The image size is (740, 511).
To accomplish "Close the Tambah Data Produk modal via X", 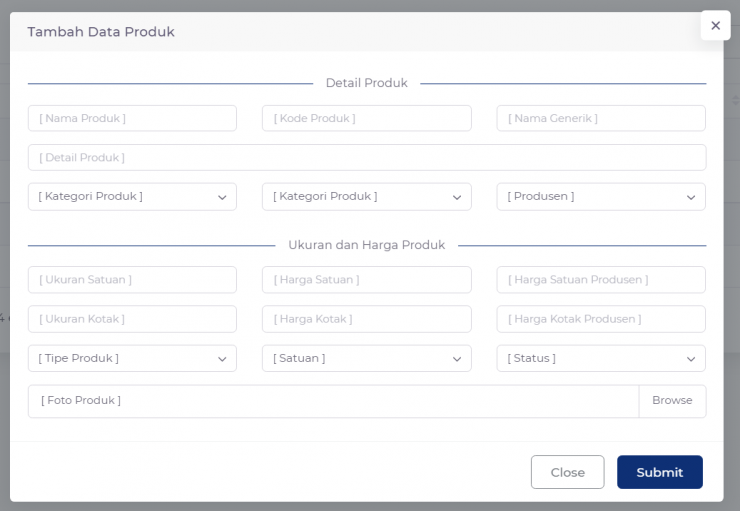I will pyautogui.click(x=715, y=25).
